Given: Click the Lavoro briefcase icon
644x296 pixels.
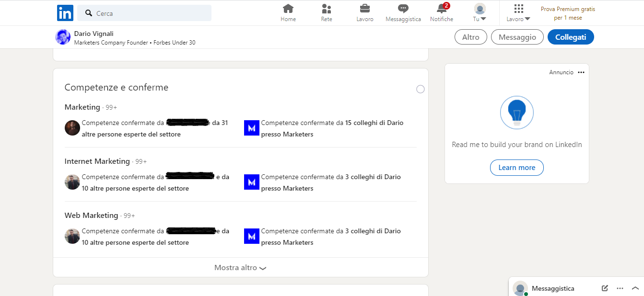Looking at the screenshot, I should tap(365, 9).
